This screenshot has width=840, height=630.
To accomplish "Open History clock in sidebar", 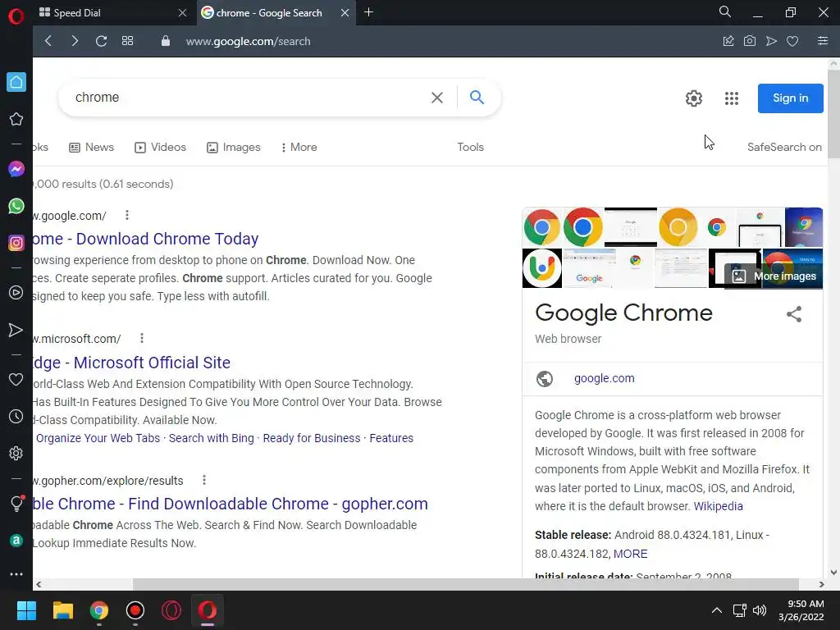I will (x=16, y=416).
